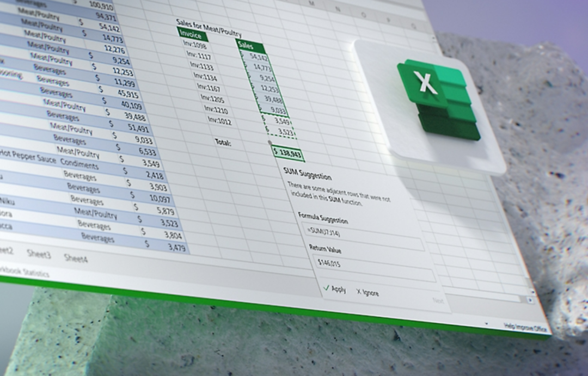This screenshot has width=588, height=376.
Task: Select the 3,479 cell
Action: click(176, 248)
